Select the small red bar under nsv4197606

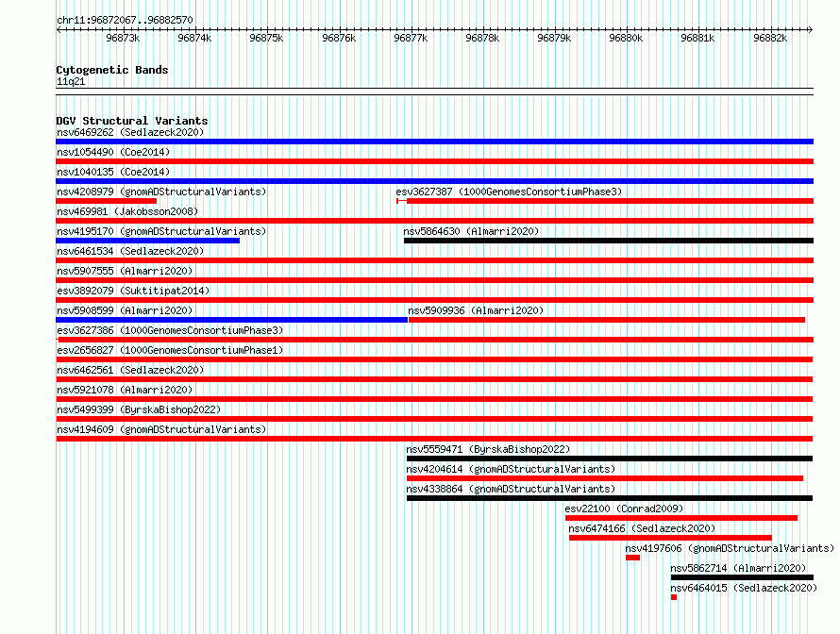pos(632,558)
